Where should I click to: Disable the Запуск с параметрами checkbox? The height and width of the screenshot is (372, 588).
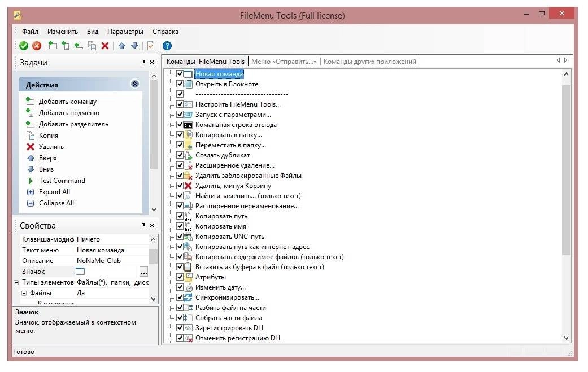coord(180,114)
